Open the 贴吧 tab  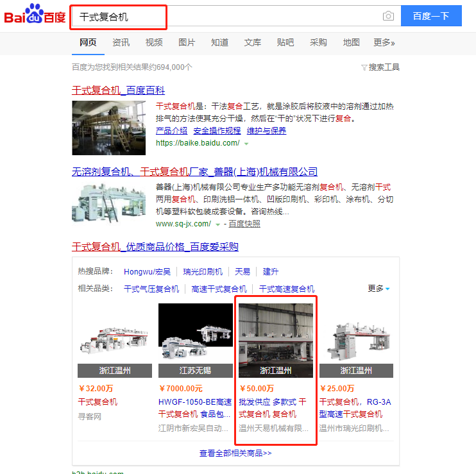point(285,42)
